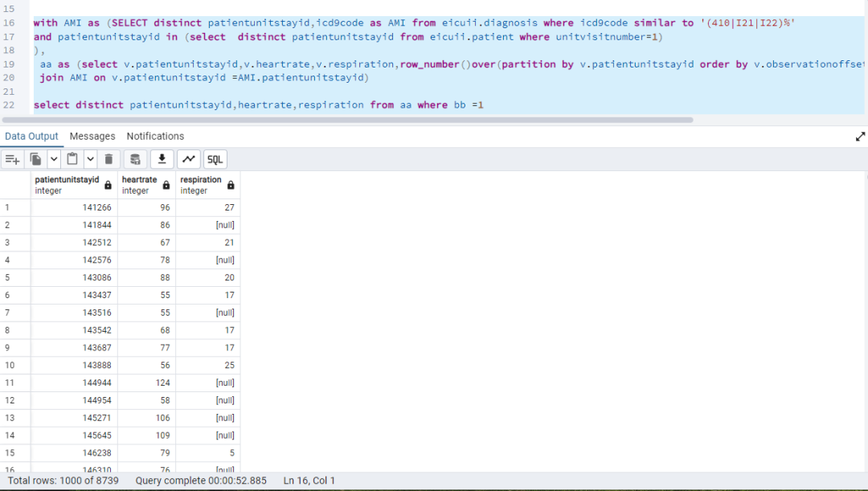Select cell with patientunitstayid 144944

pos(74,383)
